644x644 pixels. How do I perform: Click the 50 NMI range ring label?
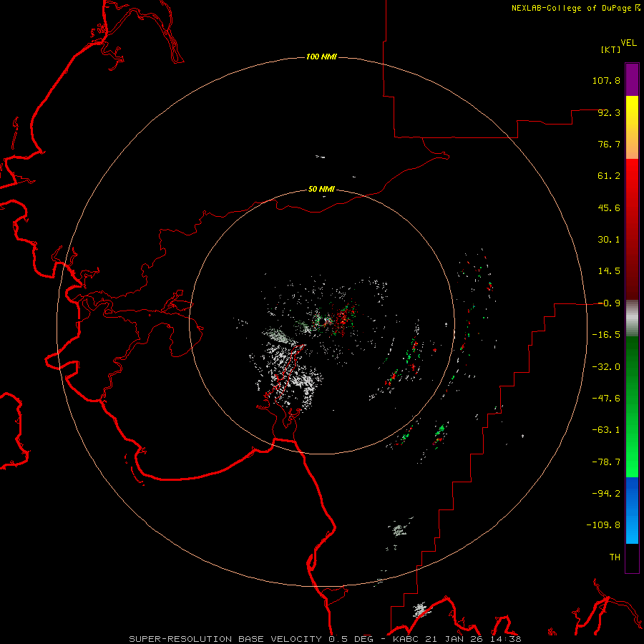(x=321, y=190)
